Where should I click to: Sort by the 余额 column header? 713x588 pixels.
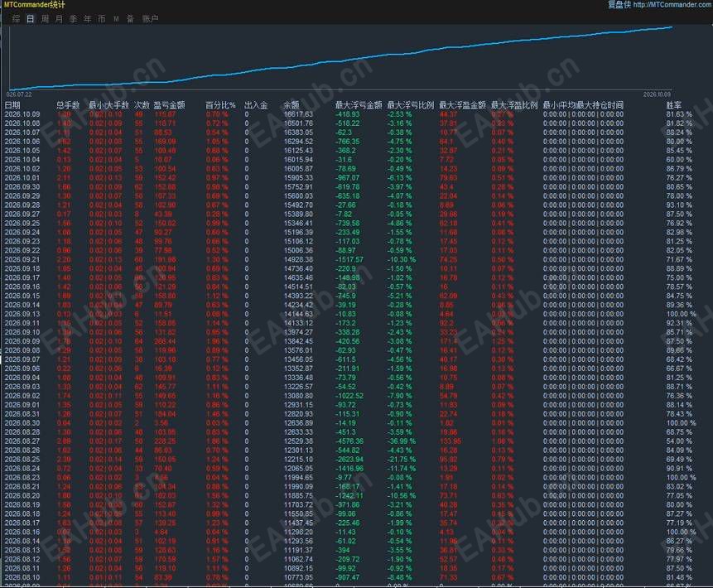291,105
